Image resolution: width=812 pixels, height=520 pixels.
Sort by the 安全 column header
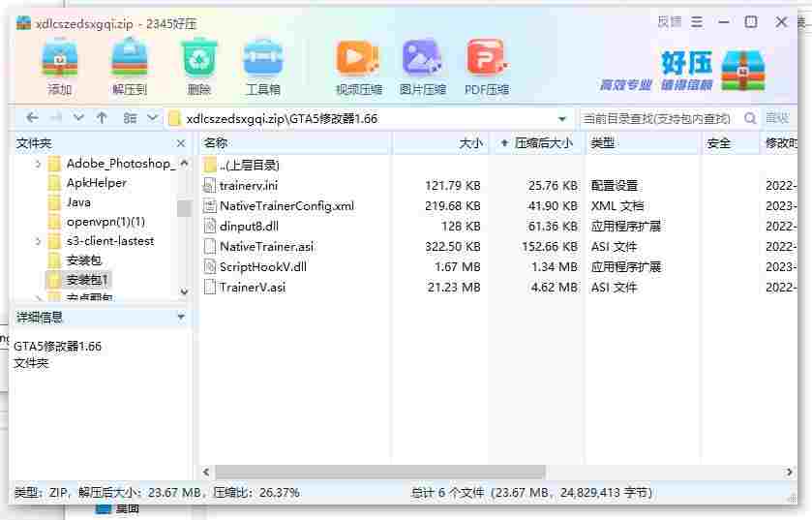point(731,143)
